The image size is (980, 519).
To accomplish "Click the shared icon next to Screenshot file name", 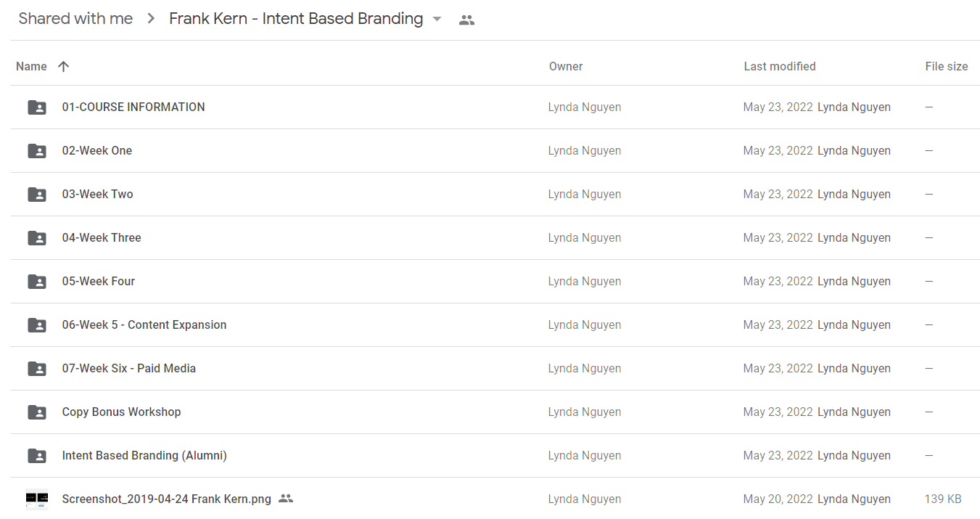I will coord(286,499).
